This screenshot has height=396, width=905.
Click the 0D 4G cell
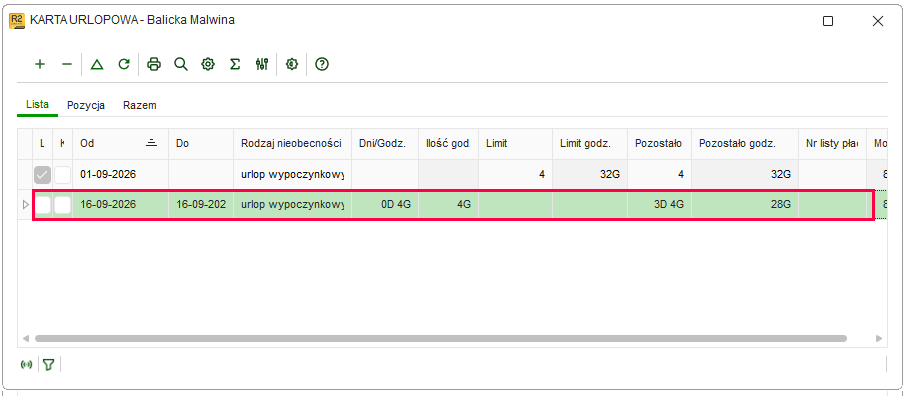point(384,204)
